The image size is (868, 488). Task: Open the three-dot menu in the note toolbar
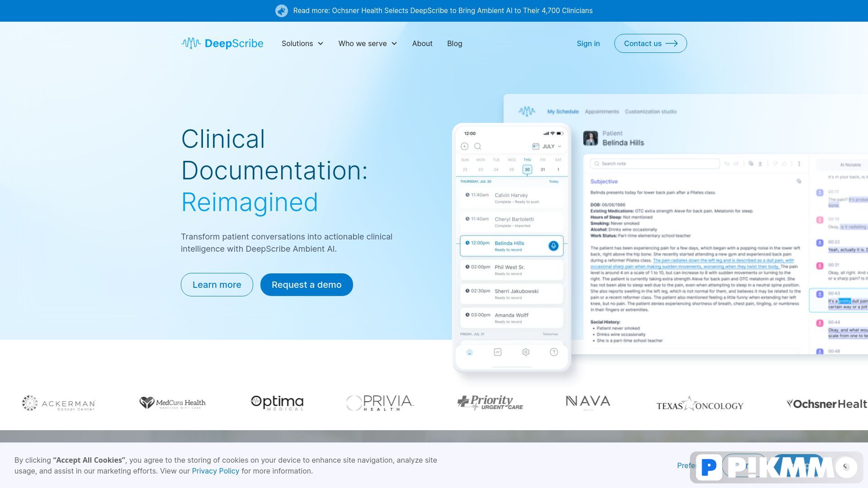[x=799, y=164]
